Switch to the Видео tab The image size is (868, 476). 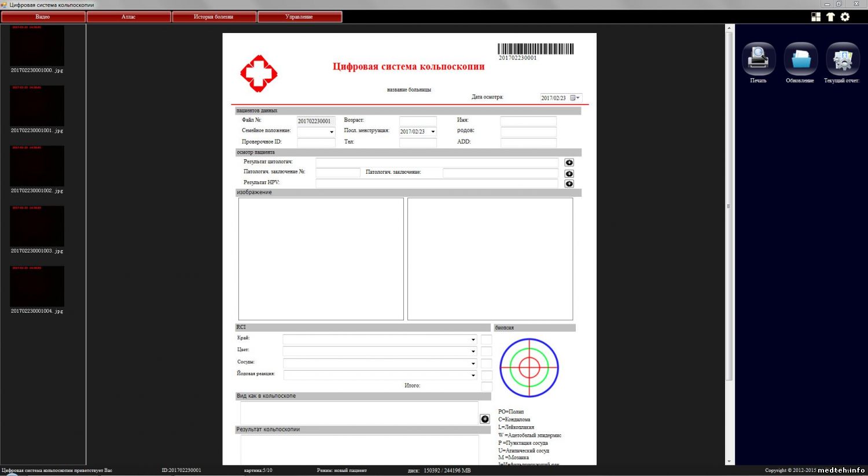(43, 17)
